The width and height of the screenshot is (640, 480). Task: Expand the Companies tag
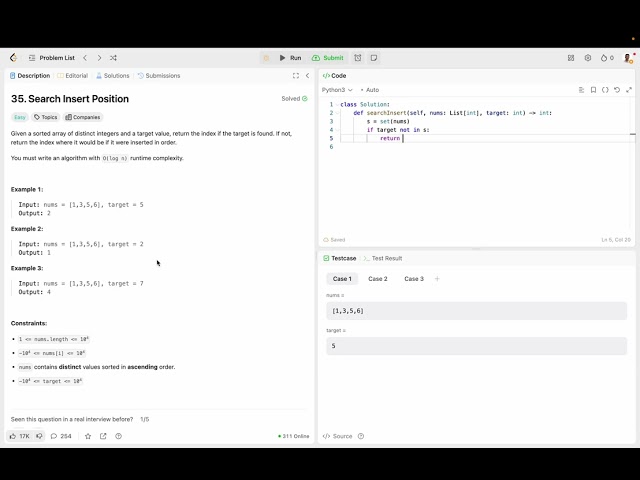tap(83, 117)
